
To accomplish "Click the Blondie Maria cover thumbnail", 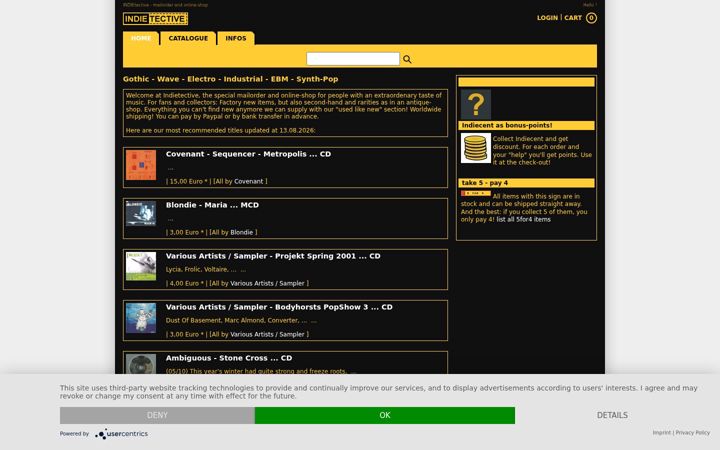I will point(141,214).
